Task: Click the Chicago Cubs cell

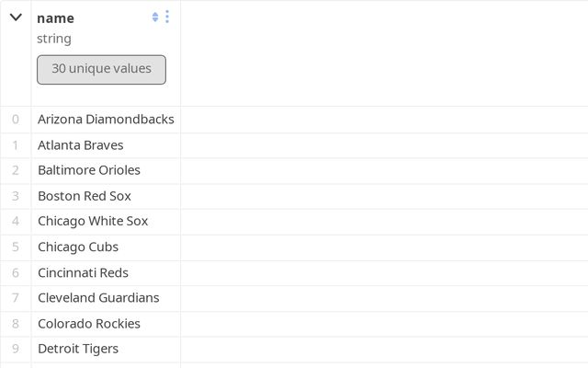Action: pyautogui.click(x=78, y=247)
